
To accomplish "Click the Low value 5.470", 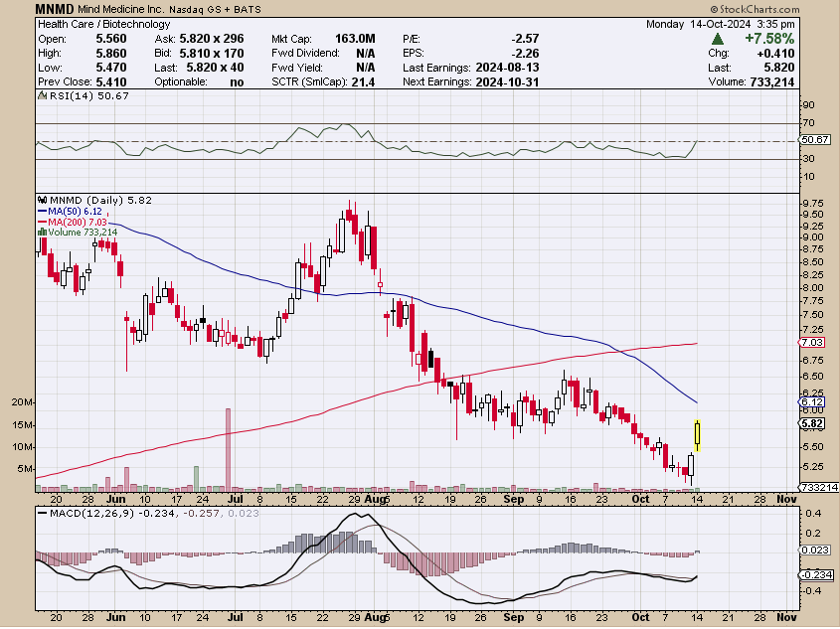I will click(111, 68).
